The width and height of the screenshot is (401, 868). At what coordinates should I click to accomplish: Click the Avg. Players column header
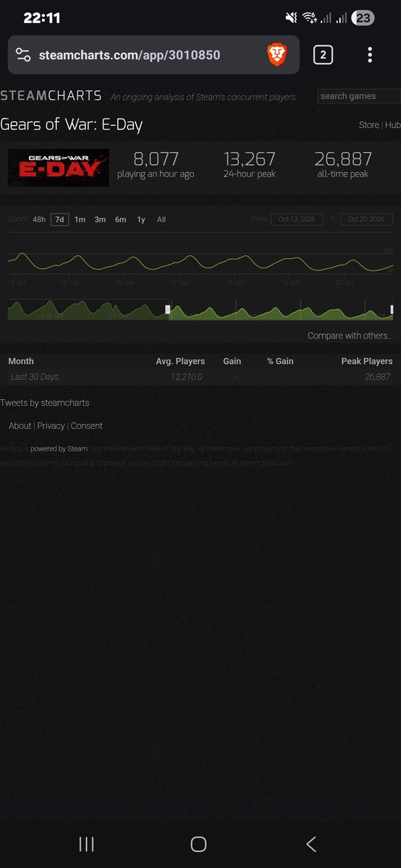coord(180,361)
